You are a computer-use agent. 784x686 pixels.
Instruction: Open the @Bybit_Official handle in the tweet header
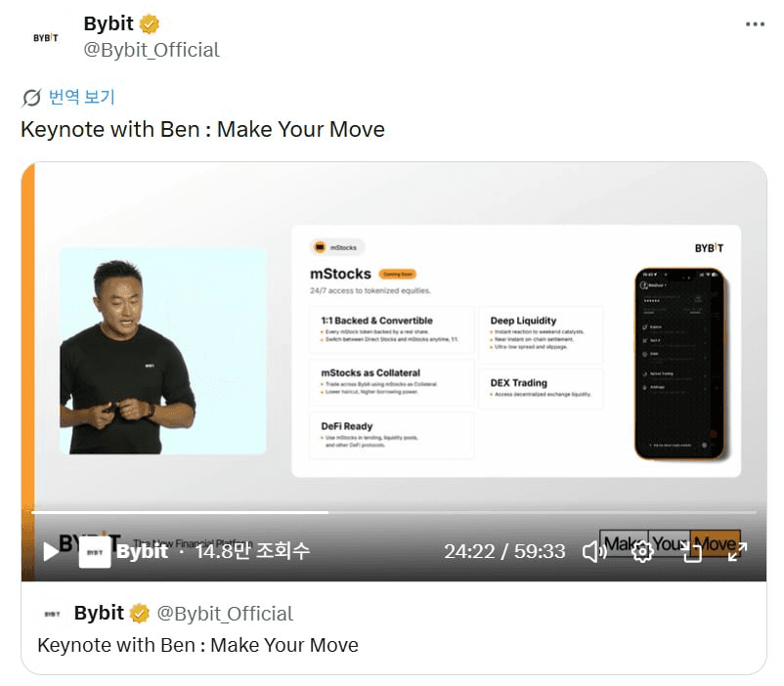click(152, 50)
